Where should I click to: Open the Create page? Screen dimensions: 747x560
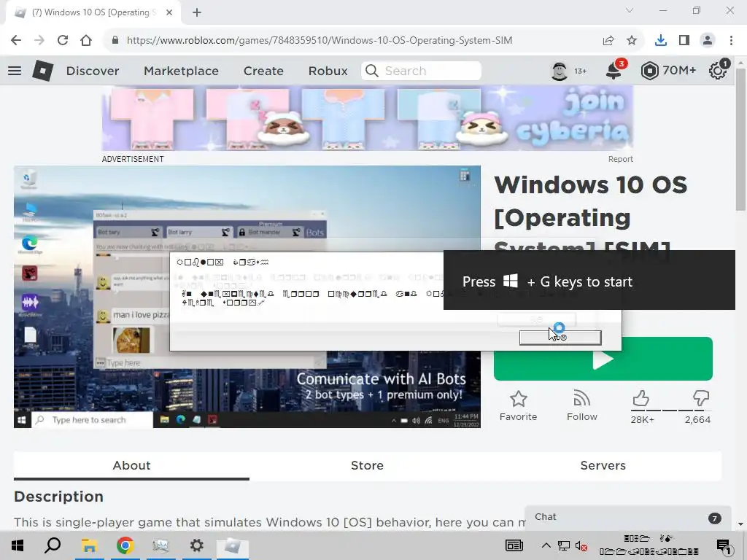(x=263, y=71)
